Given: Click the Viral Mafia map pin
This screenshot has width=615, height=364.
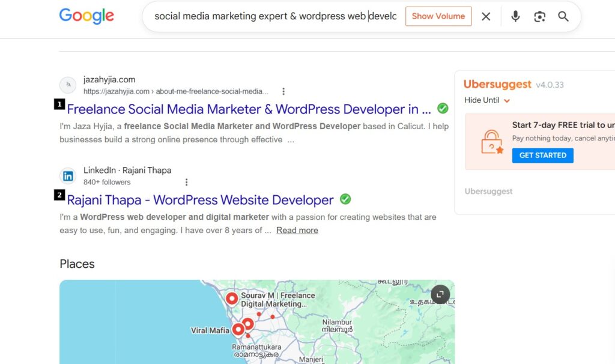Looking at the screenshot, I should click(238, 329).
